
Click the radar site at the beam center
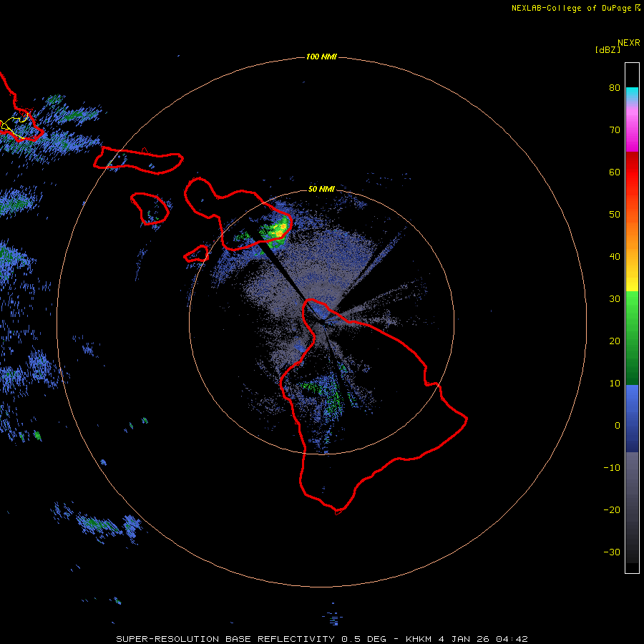click(321, 321)
